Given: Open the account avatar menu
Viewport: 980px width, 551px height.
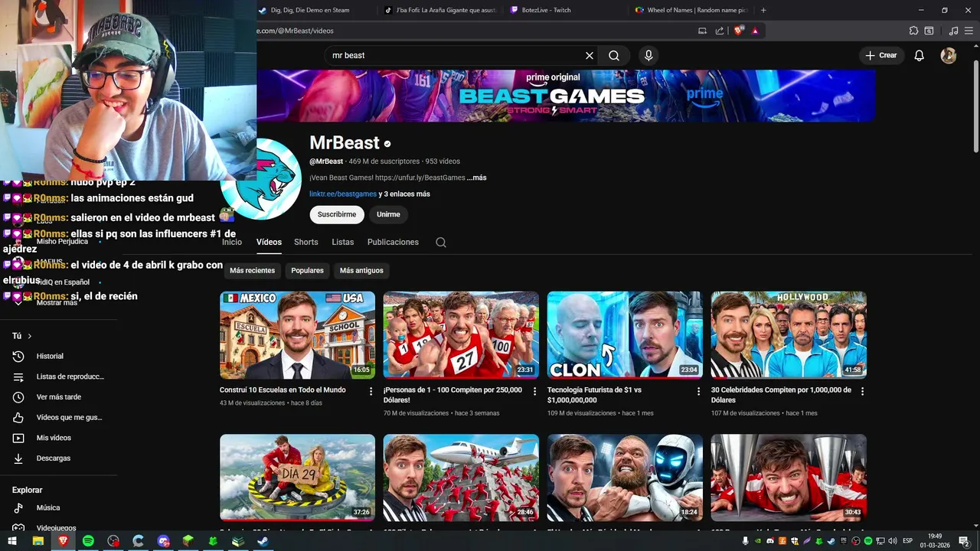Looking at the screenshot, I should tap(949, 56).
